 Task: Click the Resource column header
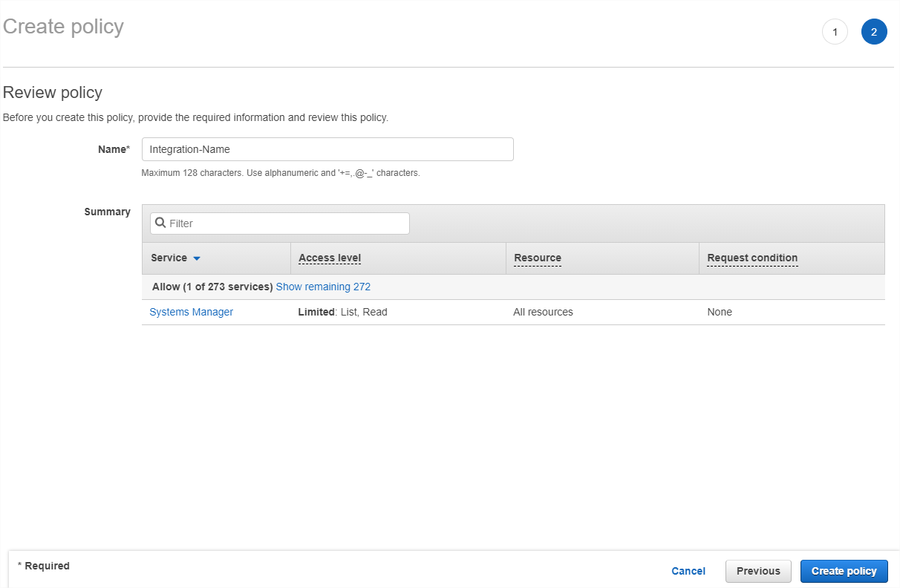[x=537, y=258]
